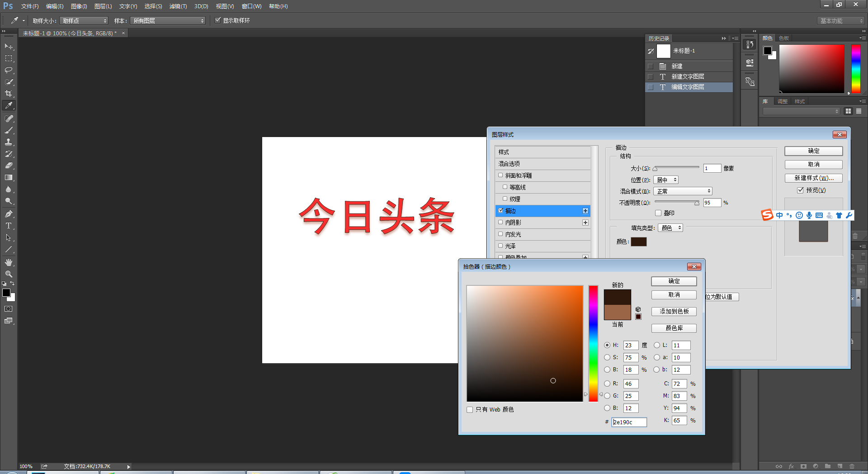Open the Sogou voice input microphone icon
This screenshot has height=474, width=868.
(809, 215)
